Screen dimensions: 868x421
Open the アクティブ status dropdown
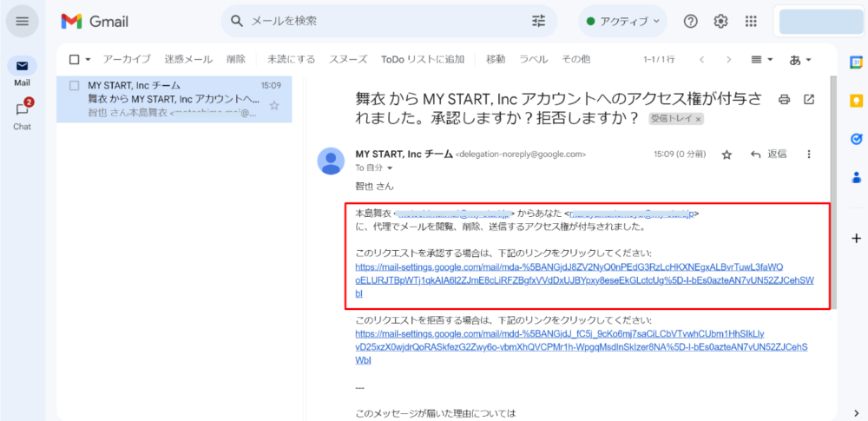tap(622, 22)
